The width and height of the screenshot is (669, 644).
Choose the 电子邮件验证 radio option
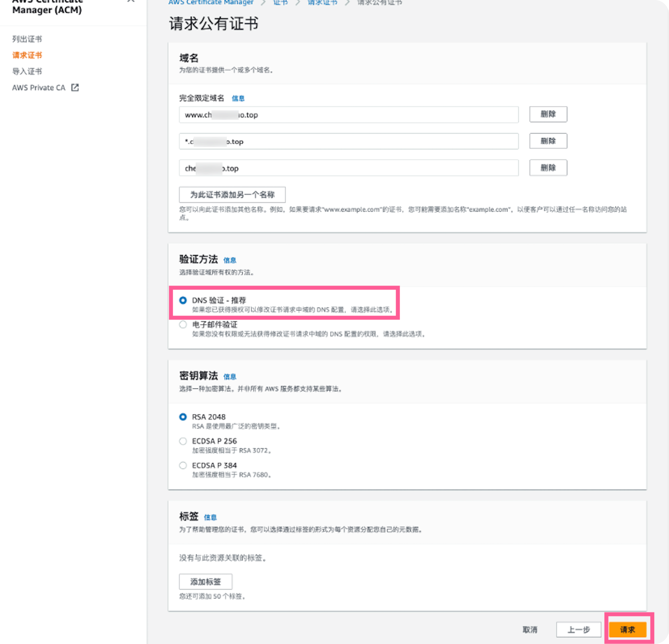coord(183,324)
